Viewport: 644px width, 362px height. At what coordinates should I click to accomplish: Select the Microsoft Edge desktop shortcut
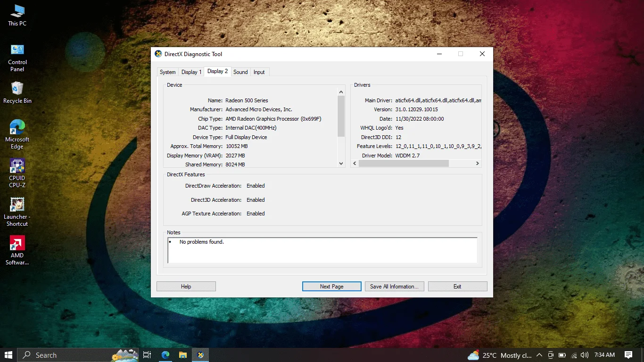point(17,135)
